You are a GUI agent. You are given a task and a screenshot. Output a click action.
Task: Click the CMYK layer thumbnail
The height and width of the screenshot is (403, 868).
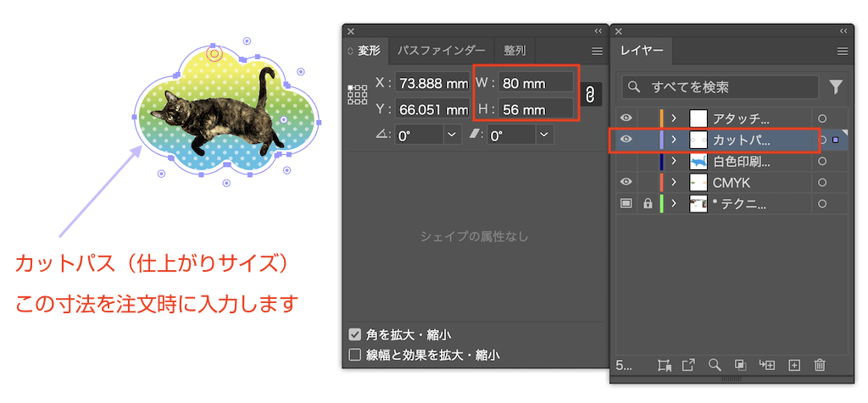point(698,182)
